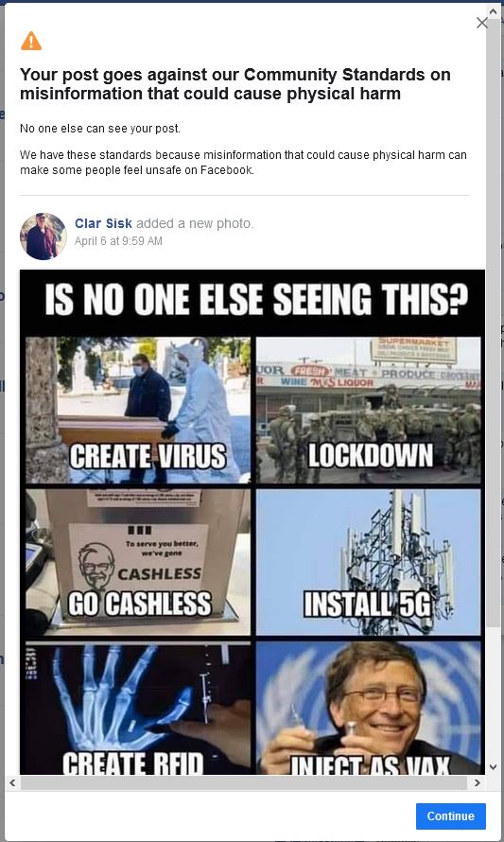Screen dimensions: 504x842
Task: Close the dialog with the X icon
Action: [481, 23]
